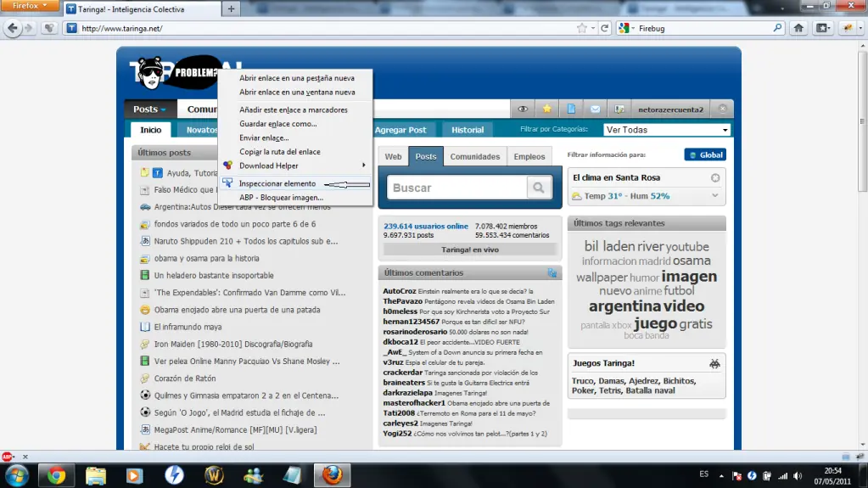868x488 pixels.
Task: Choose Copiar la ruta del enlace
Action: (x=279, y=152)
